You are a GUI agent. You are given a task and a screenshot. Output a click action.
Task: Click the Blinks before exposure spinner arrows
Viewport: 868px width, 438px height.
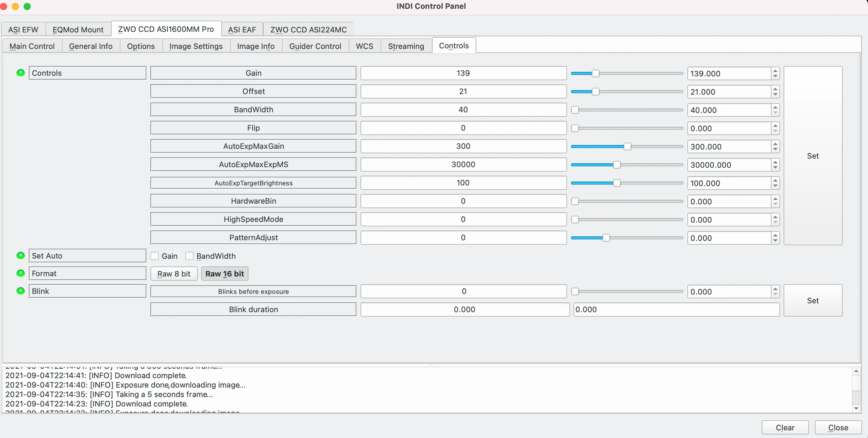[775, 292]
